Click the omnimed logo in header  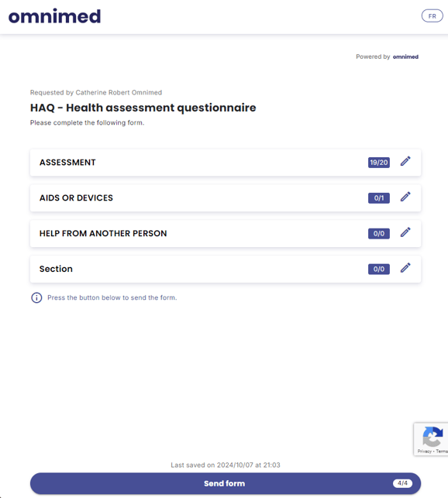(54, 16)
